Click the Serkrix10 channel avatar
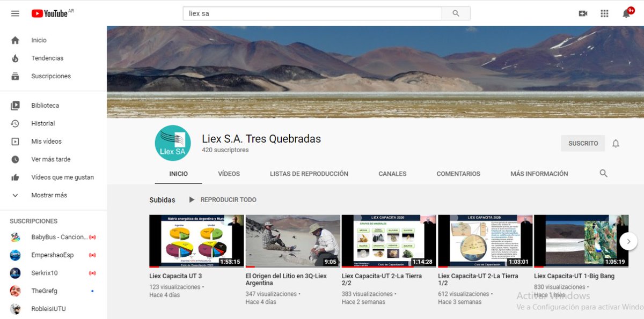 15,273
